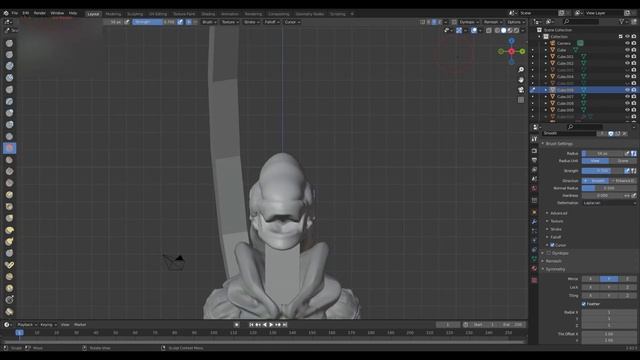Open the Render menu
This screenshot has width=640, height=360.
click(40, 13)
